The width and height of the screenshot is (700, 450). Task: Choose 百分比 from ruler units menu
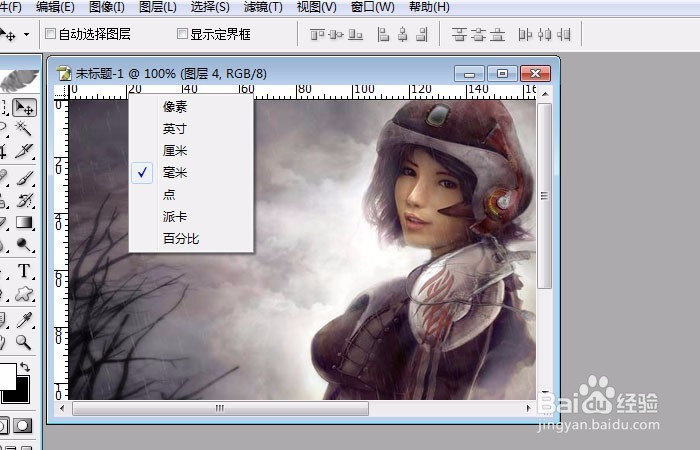click(191, 238)
